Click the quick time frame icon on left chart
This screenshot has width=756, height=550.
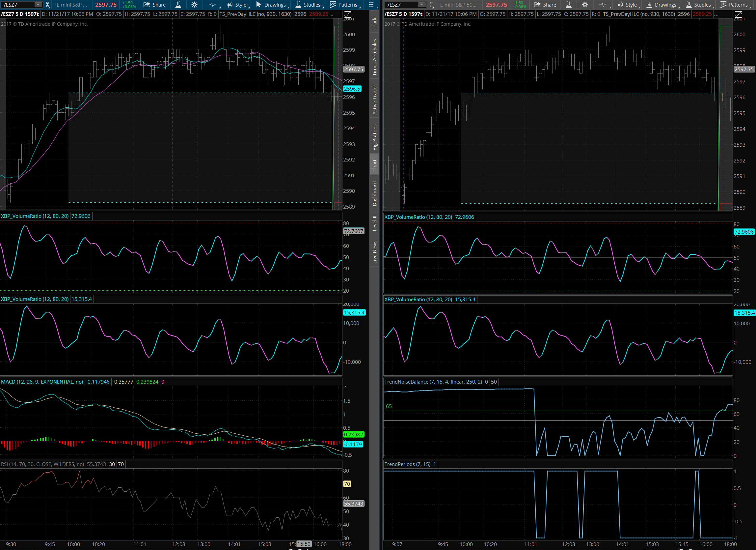[x=212, y=5]
